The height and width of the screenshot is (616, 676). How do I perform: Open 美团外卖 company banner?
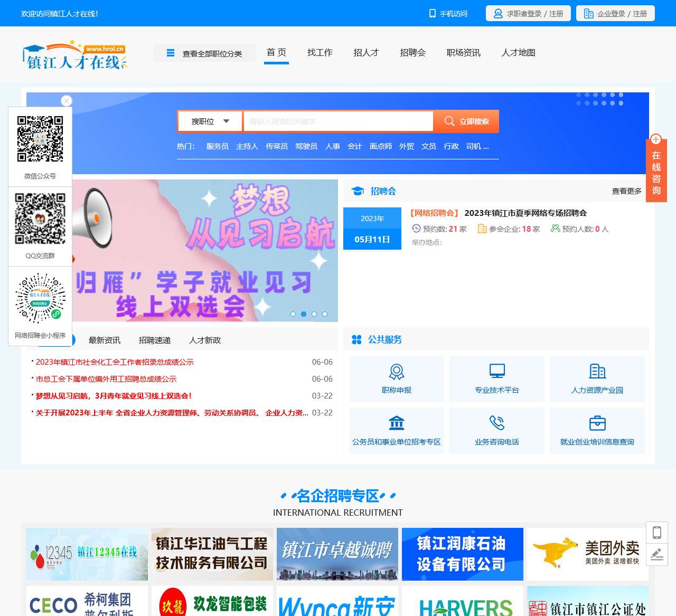(588, 554)
